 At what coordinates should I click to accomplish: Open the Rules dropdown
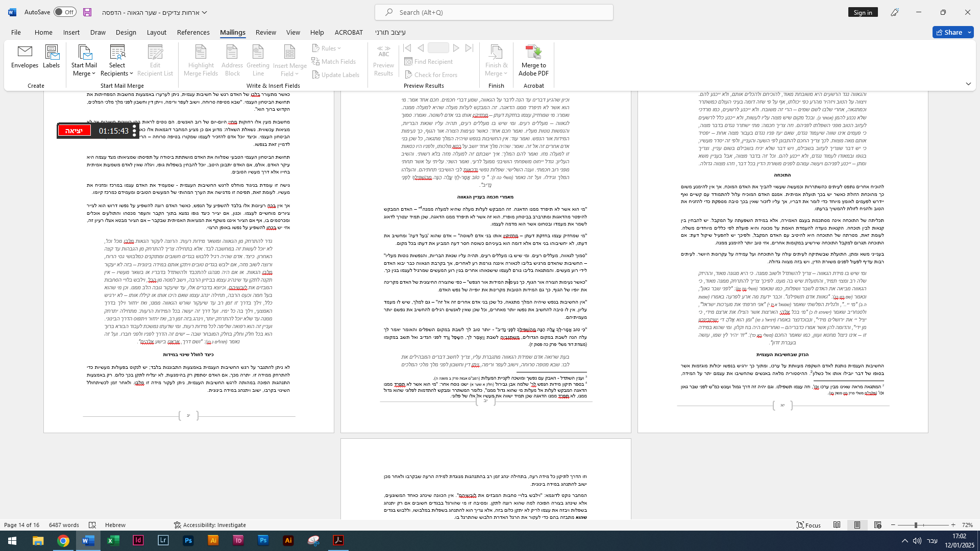[x=327, y=48]
